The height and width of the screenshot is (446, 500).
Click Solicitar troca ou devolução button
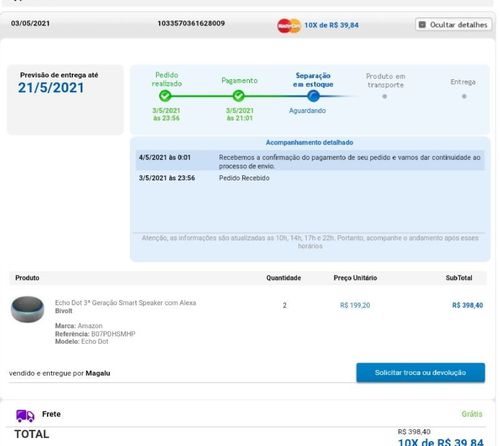click(420, 373)
